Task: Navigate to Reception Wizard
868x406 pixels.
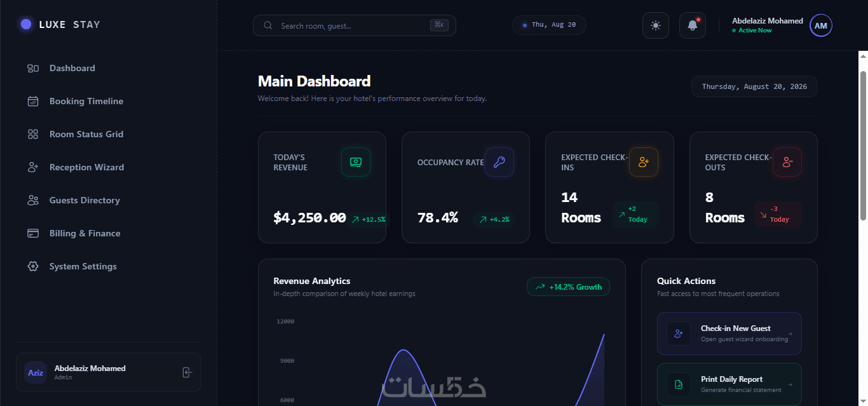Action: [108, 167]
